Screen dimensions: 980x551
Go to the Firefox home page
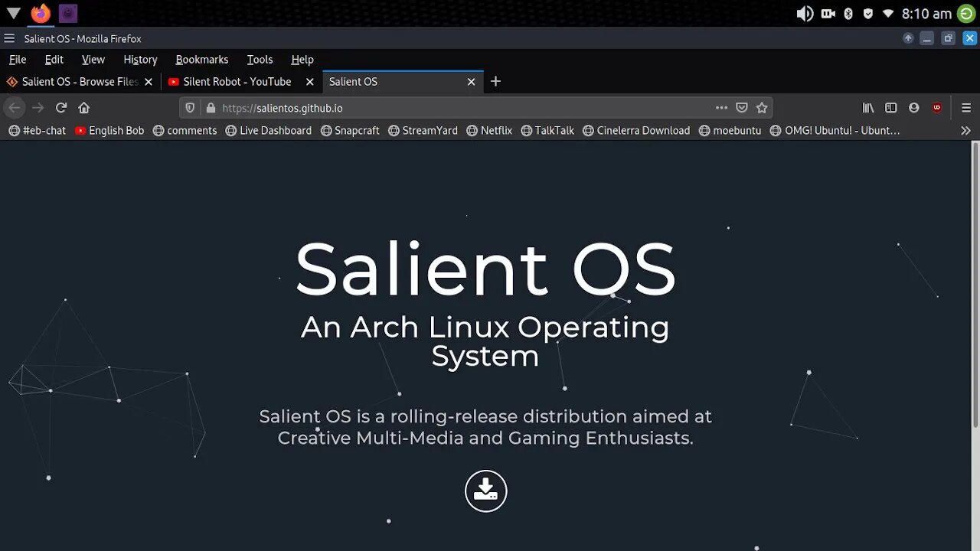[x=84, y=108]
